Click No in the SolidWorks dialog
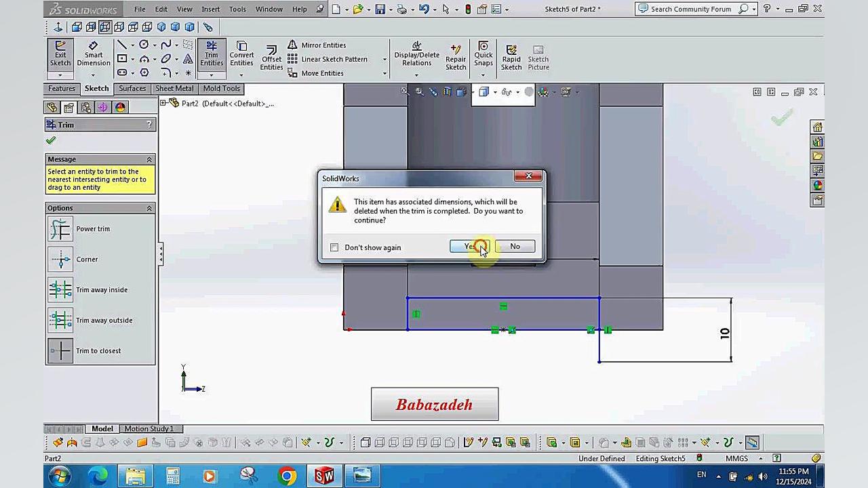This screenshot has height=488, width=868. point(515,247)
